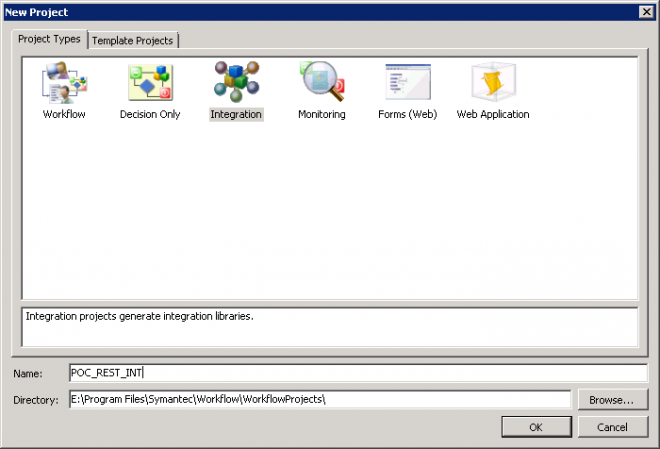Screen dimensions: 660x449
Task: Choose the Web Application project icon
Action: point(493,82)
